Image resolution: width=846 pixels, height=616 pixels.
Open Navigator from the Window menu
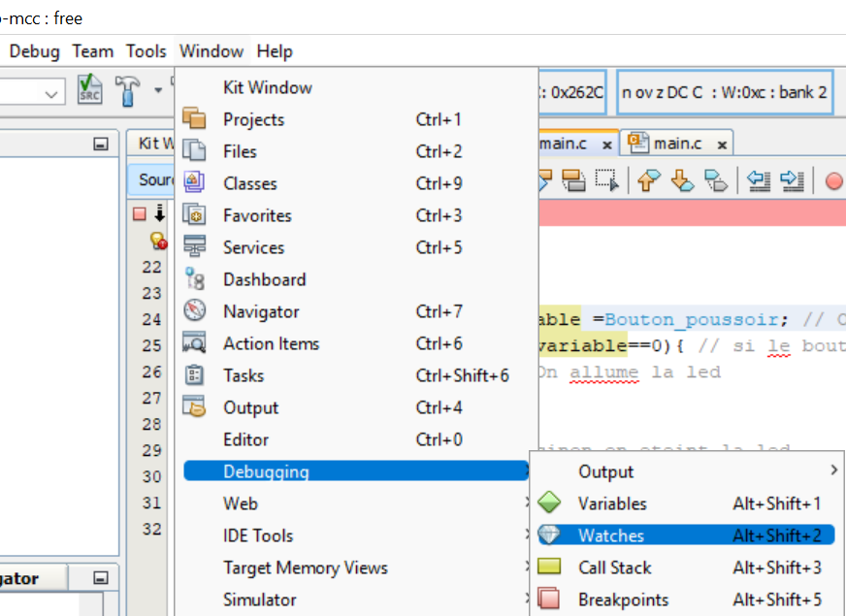[x=261, y=311]
